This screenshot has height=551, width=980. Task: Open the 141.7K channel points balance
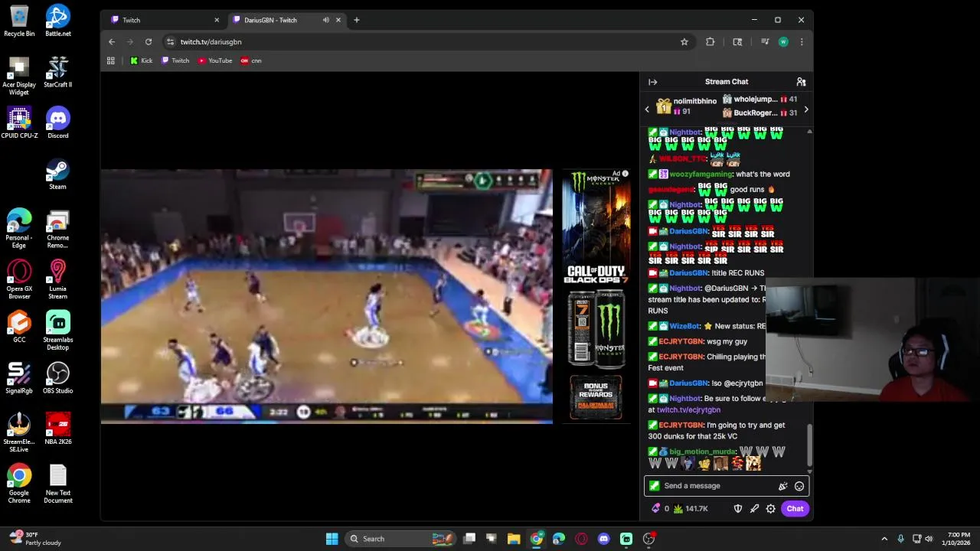click(x=690, y=509)
